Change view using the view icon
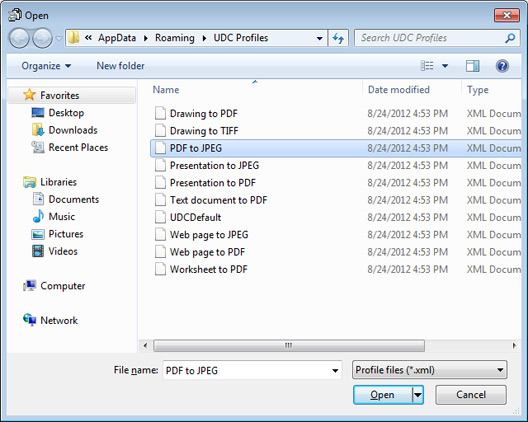Viewport: 528px width, 422px height. (x=427, y=66)
